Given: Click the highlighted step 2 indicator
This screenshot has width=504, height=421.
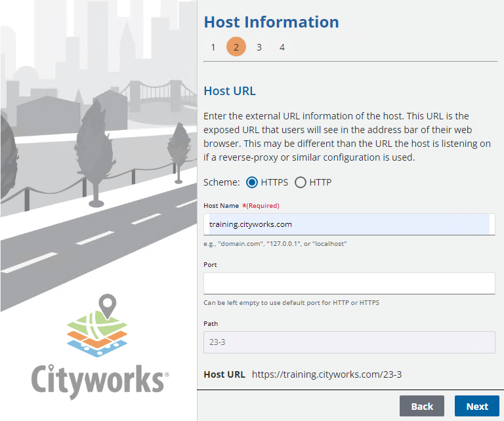Looking at the screenshot, I should tap(236, 47).
